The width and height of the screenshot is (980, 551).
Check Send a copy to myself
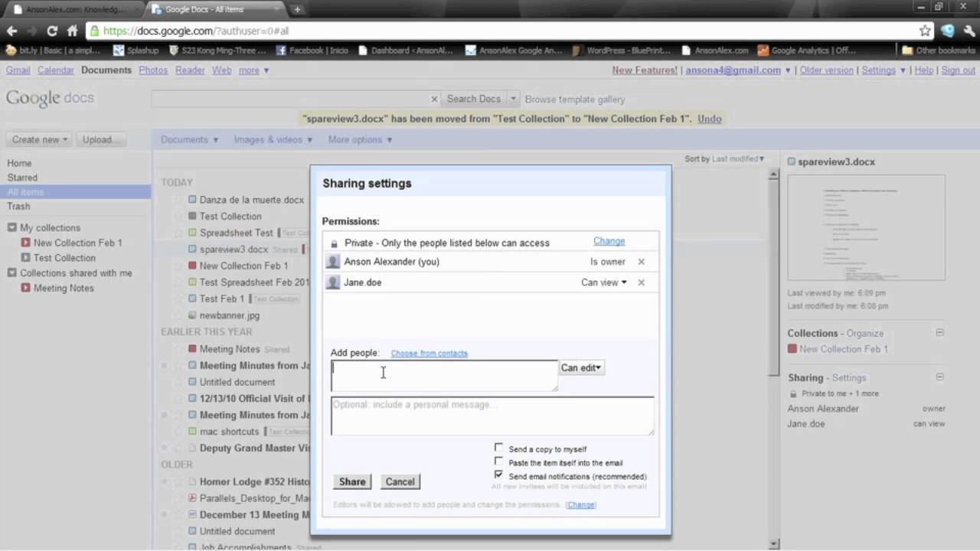[x=499, y=448]
